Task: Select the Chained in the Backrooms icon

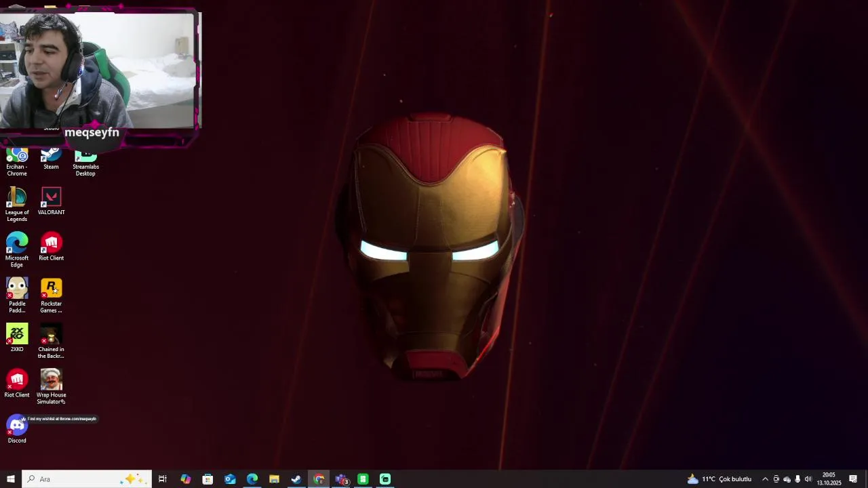Action: (x=51, y=341)
